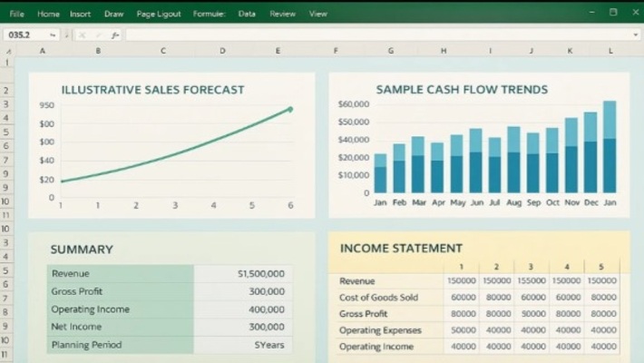The image size is (644, 363).
Task: Open the Draw tab
Action: (x=113, y=14)
